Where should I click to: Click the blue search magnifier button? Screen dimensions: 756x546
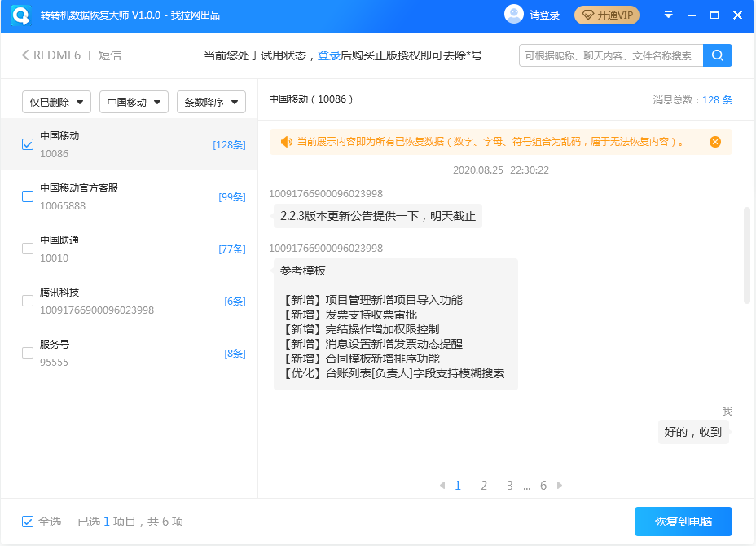[718, 55]
